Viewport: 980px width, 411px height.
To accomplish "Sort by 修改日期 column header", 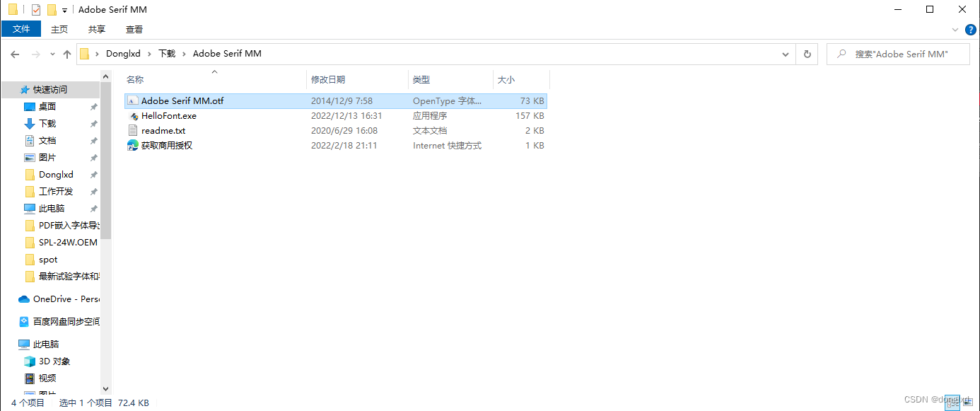I will click(328, 80).
